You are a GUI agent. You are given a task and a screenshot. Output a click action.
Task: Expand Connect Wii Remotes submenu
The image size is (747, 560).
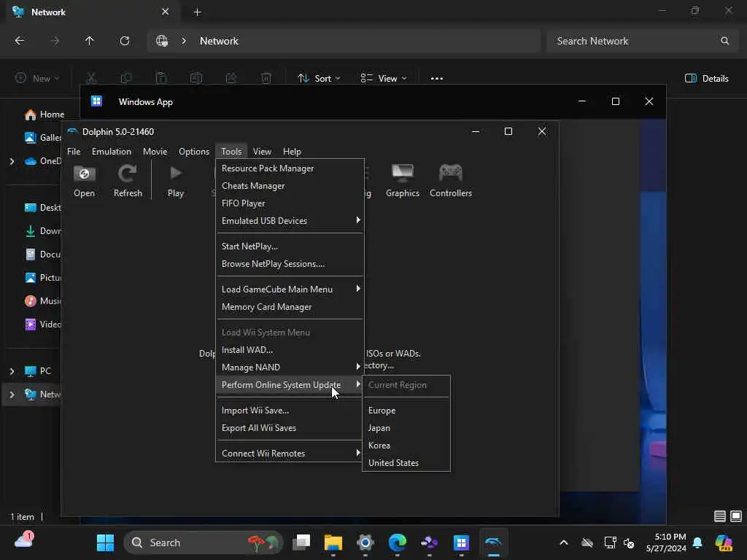click(x=290, y=454)
